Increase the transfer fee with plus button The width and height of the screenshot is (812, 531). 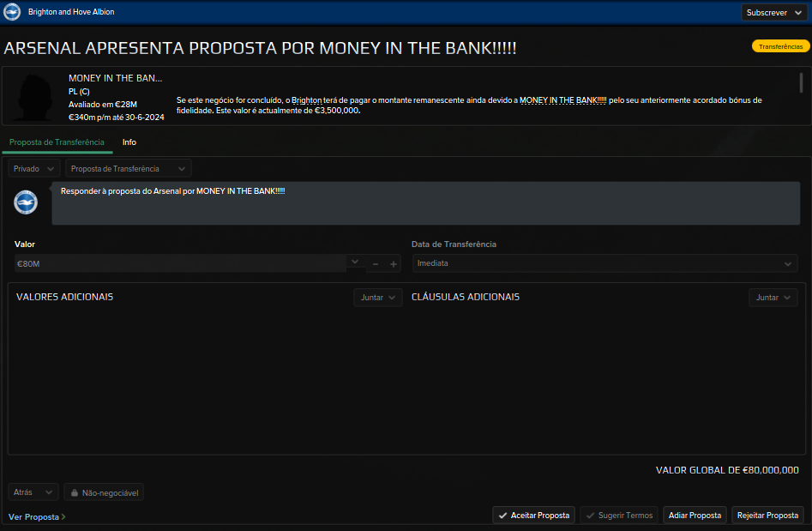coord(393,264)
